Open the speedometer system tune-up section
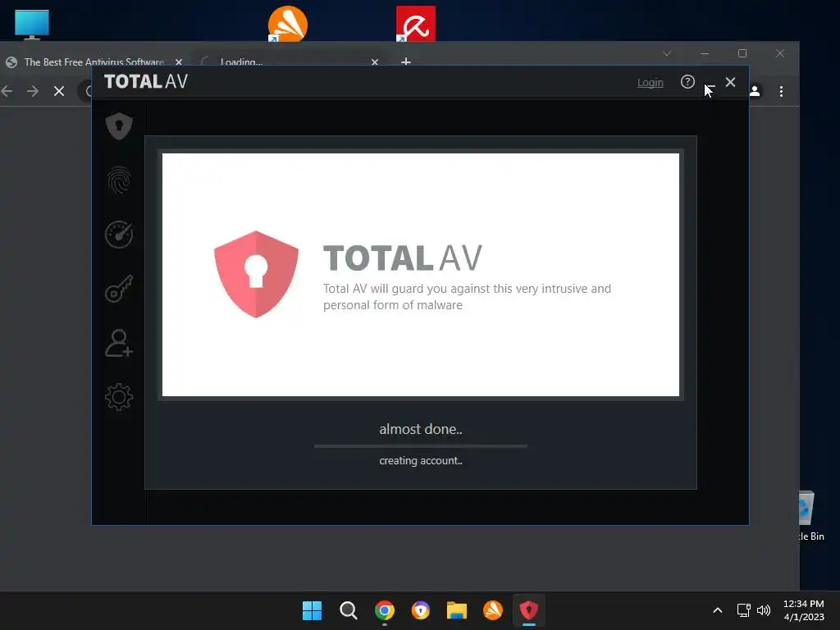 click(119, 235)
